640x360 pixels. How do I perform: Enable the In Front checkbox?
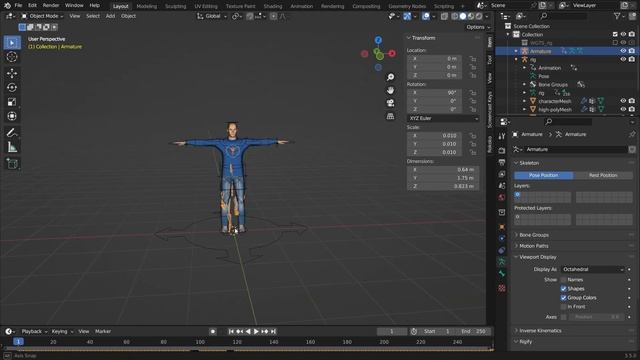(x=563, y=307)
